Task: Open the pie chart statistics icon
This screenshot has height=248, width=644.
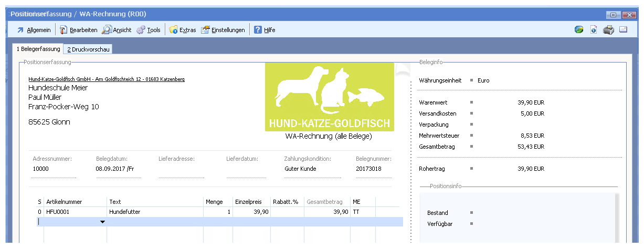Action: coord(579,30)
